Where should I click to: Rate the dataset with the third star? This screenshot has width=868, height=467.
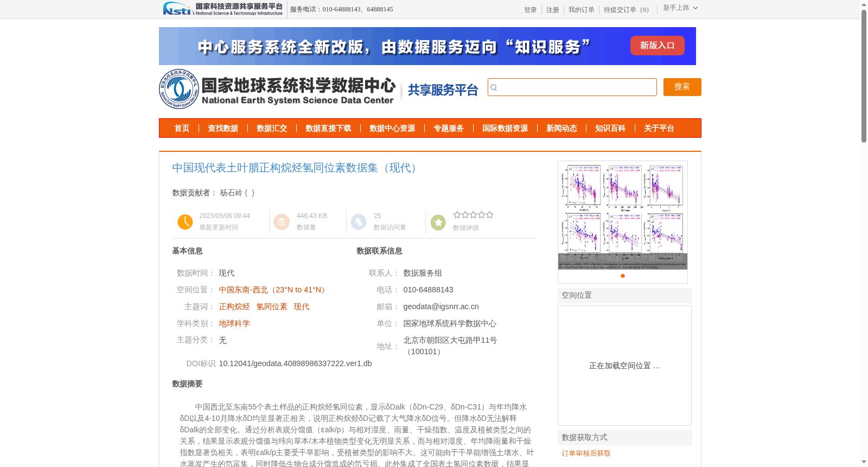click(473, 215)
